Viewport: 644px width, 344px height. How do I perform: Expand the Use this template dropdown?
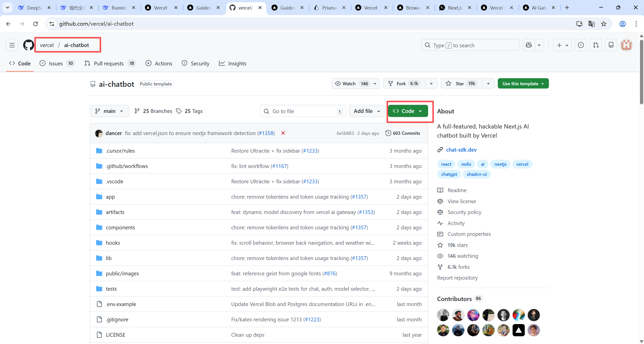[523, 83]
